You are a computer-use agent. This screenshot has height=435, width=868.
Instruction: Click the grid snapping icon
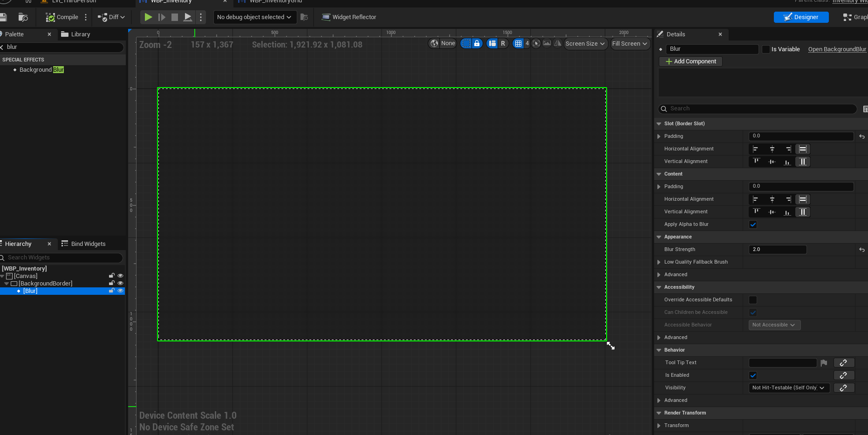518,43
